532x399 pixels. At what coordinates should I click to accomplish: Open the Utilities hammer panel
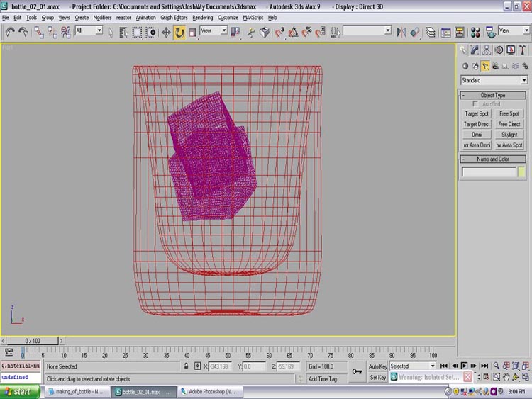523,50
